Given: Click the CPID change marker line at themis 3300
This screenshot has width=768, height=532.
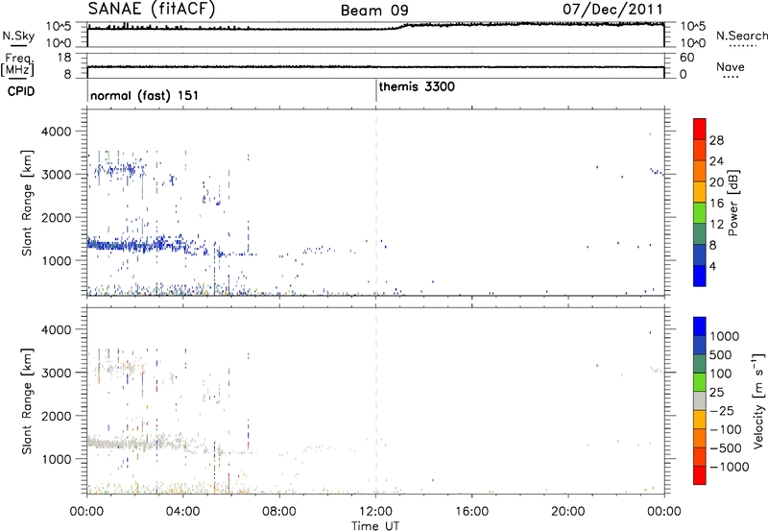Looking at the screenshot, I should pos(375,91).
